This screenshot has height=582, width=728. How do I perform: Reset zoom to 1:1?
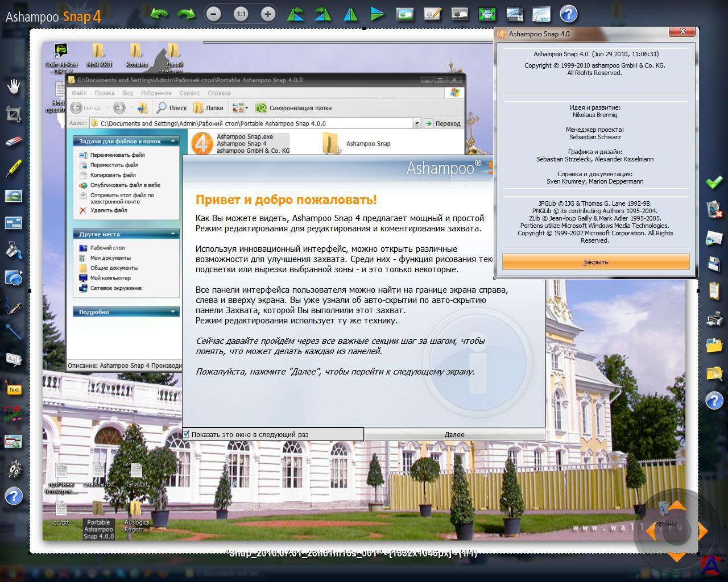[x=241, y=14]
